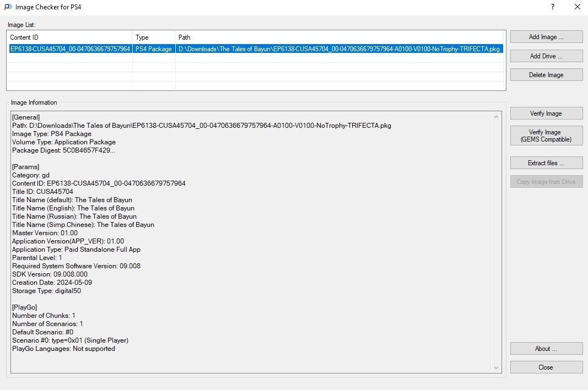Viewport: 588px width, 390px height.
Task: Click the Required System Software Version: 09.008 line
Action: click(76, 266)
